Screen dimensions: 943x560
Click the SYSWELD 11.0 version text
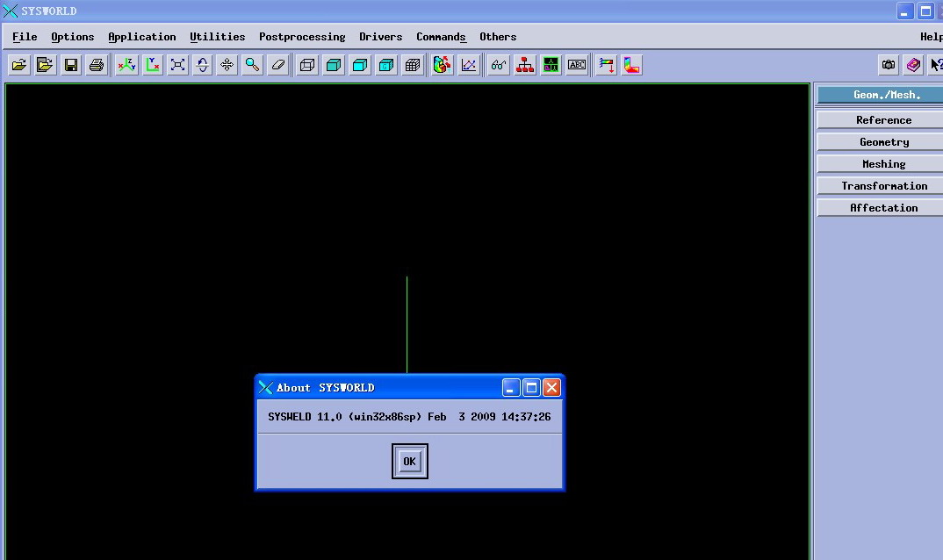(409, 416)
